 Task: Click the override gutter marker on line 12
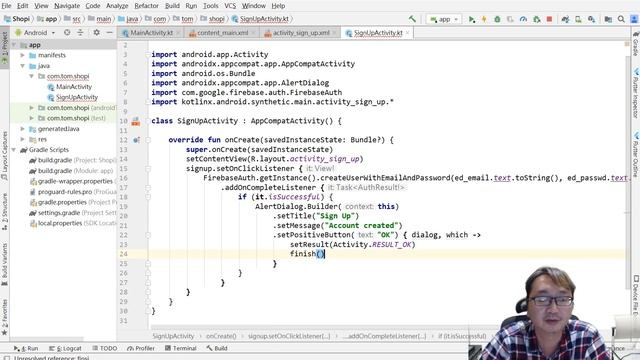(136, 140)
